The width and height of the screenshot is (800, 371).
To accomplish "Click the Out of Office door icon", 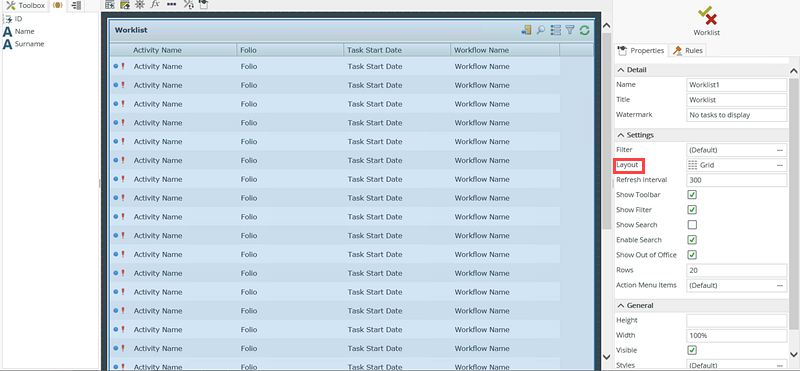I will (526, 30).
